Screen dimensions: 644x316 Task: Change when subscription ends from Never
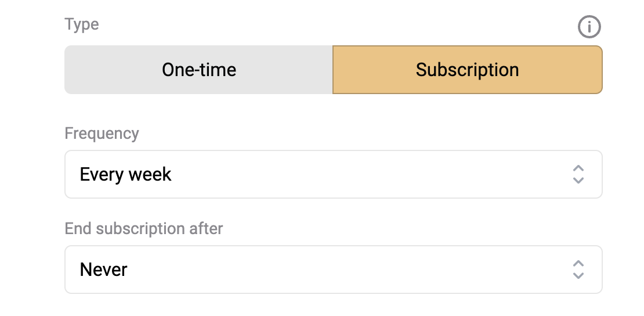click(334, 270)
